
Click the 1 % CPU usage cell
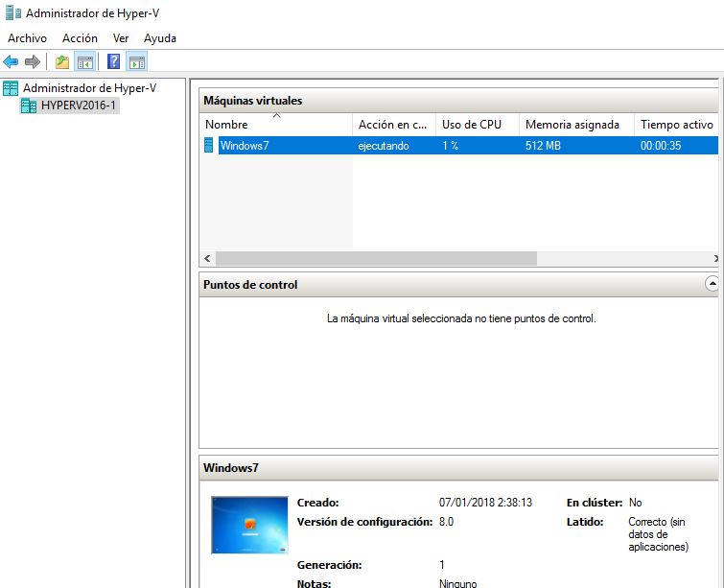point(450,146)
